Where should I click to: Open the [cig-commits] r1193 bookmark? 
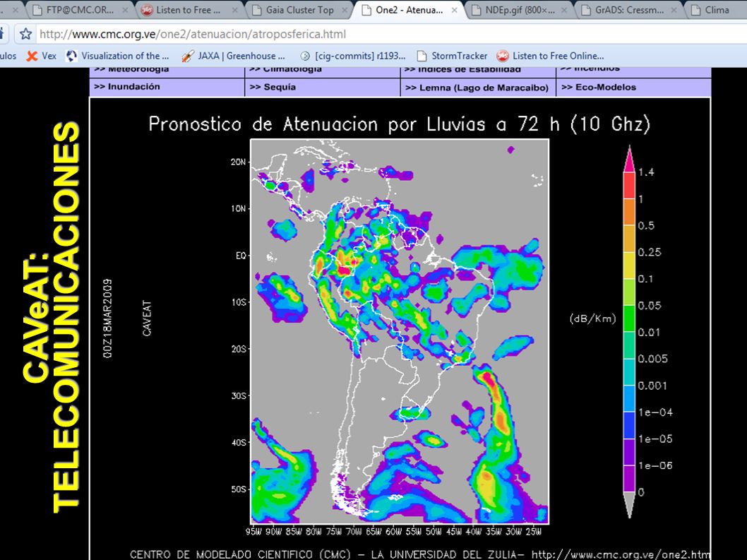pyautogui.click(x=353, y=56)
